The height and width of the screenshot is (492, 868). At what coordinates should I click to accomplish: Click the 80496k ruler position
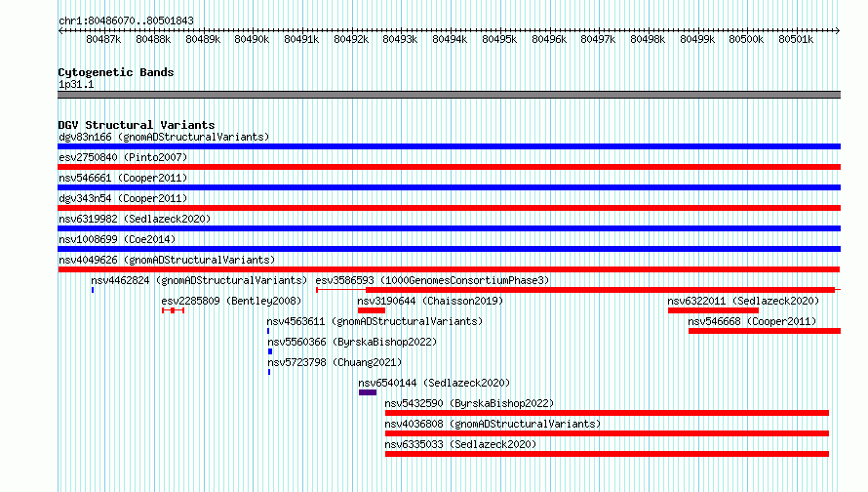pyautogui.click(x=549, y=39)
